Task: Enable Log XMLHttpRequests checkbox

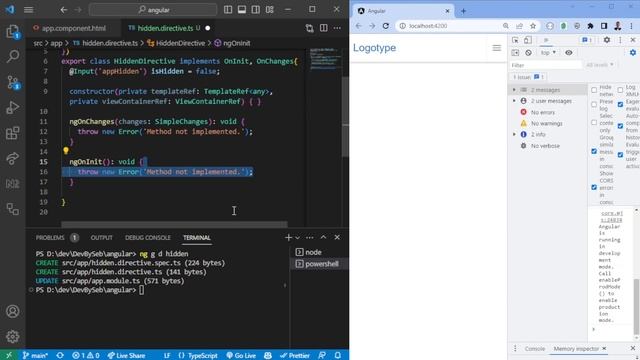Action: (620, 90)
